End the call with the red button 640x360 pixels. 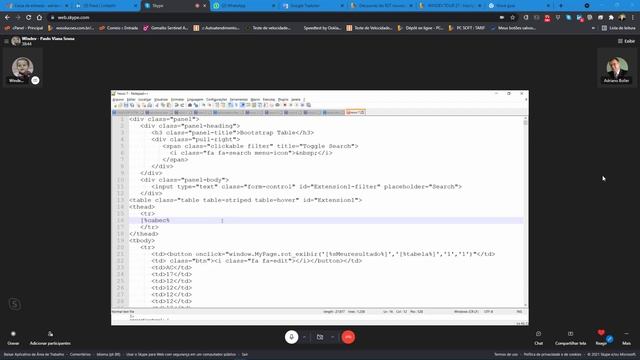click(348, 337)
